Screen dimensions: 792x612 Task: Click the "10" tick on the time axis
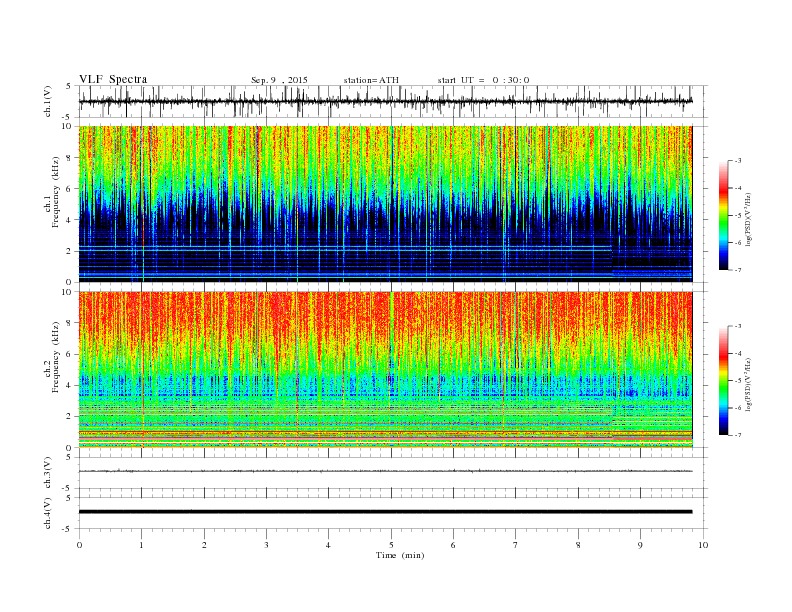(x=703, y=545)
